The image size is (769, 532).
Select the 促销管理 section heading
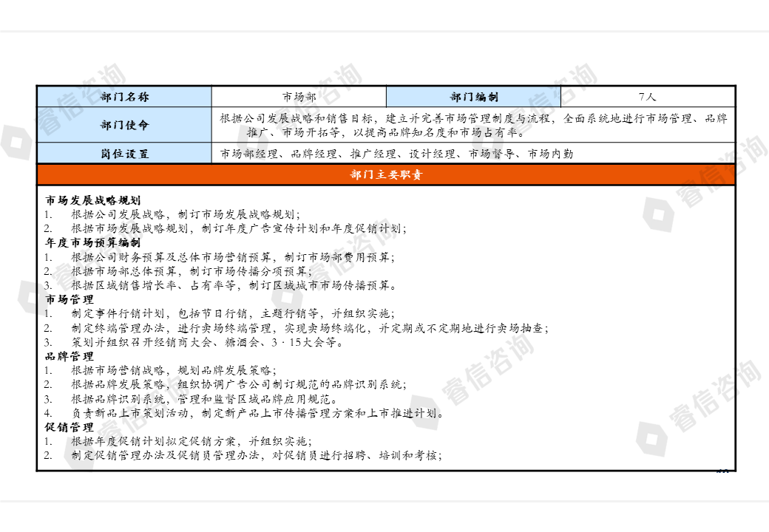[x=70, y=427]
